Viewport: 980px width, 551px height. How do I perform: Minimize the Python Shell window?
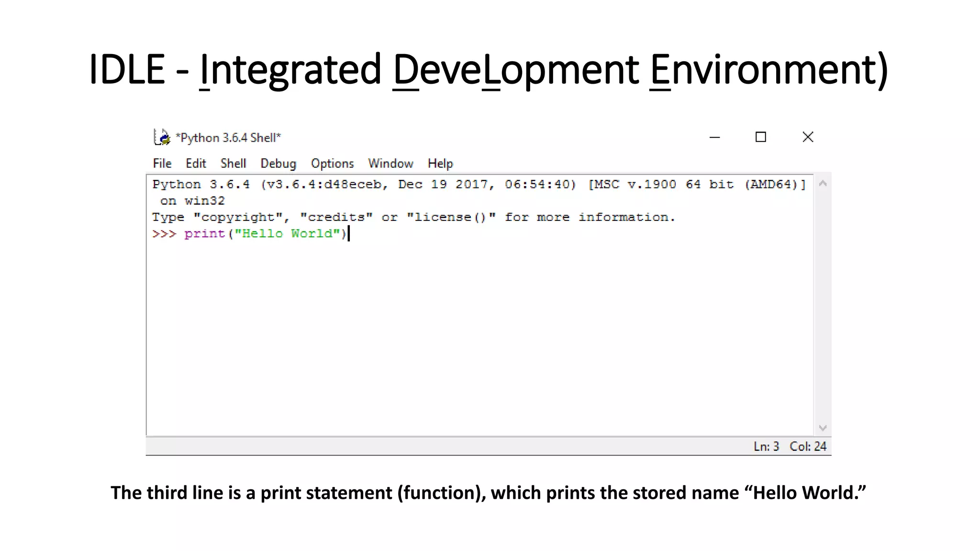click(x=714, y=137)
